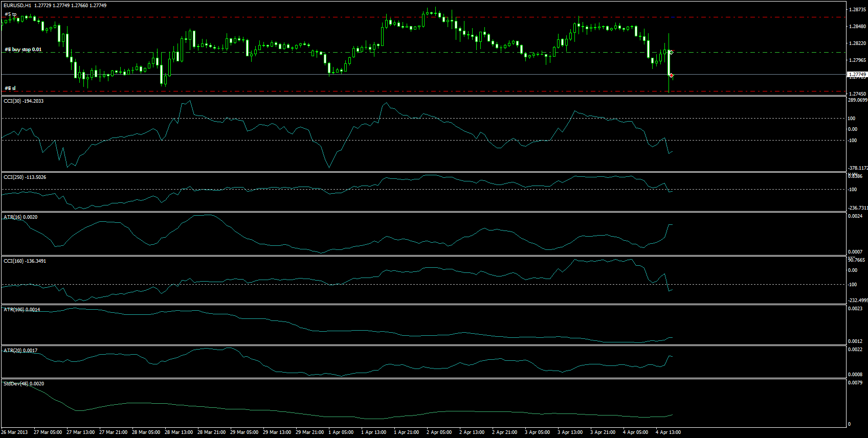Click the '27 Mar 05:00' time axis label
The image size is (868, 438).
[x=48, y=432]
